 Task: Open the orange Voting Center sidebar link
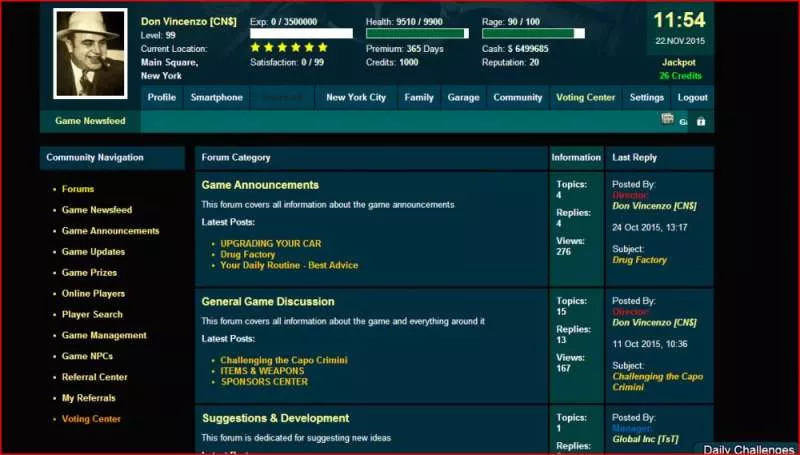coord(91,419)
